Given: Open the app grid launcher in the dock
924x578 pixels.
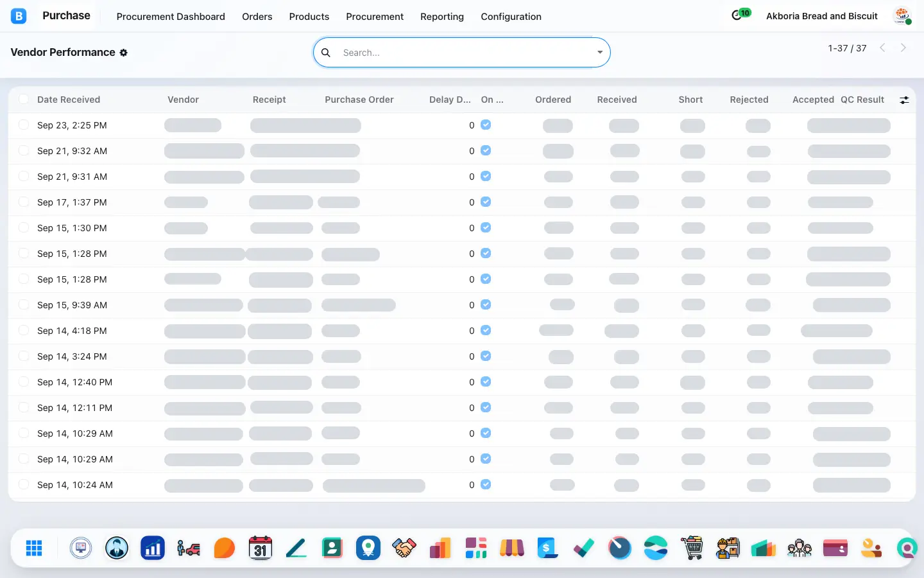Looking at the screenshot, I should pos(34,548).
